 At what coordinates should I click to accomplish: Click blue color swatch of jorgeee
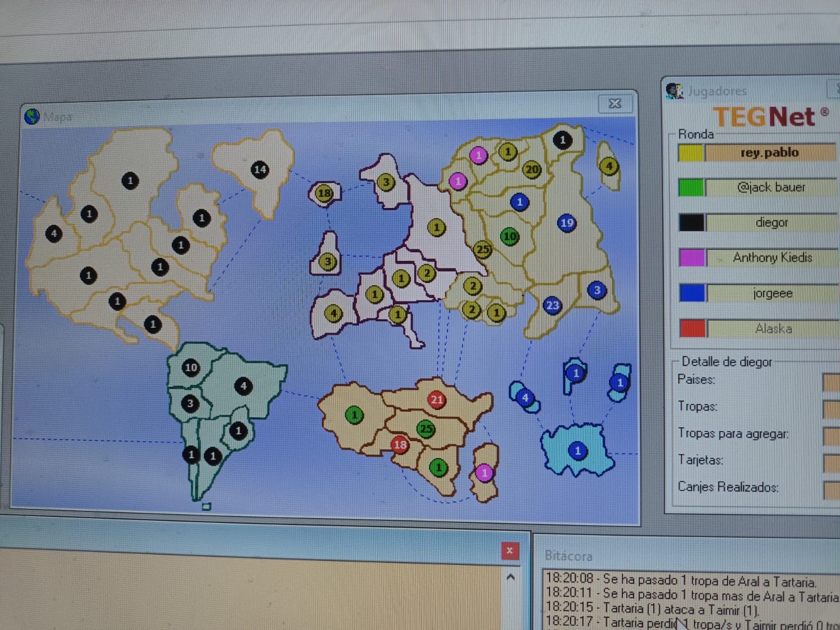pyautogui.click(x=692, y=293)
